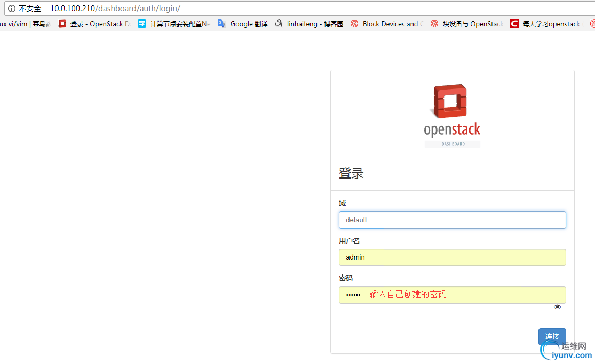Click the 密码 field label
The width and height of the screenshot is (595, 364).
346,278
